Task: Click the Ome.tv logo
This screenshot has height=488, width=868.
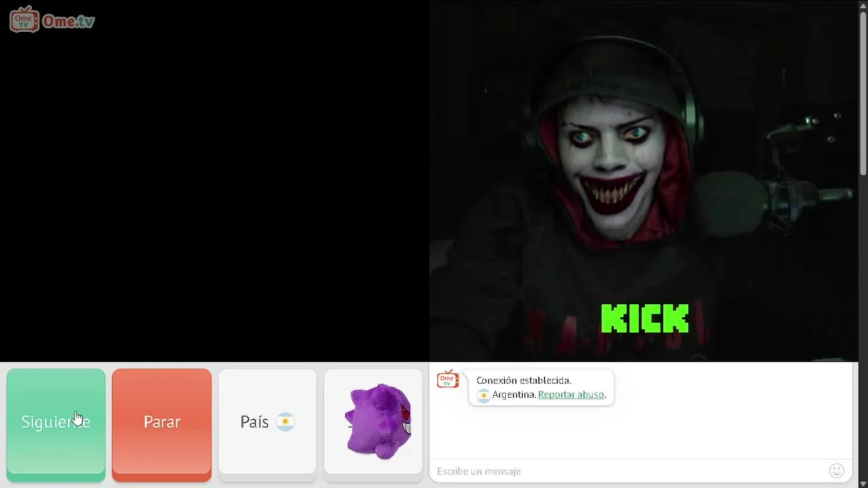Action: (52, 20)
